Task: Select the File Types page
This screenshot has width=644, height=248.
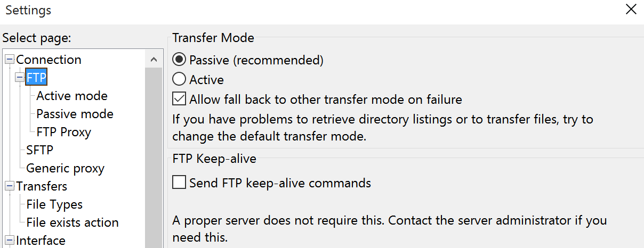Action: (x=54, y=204)
